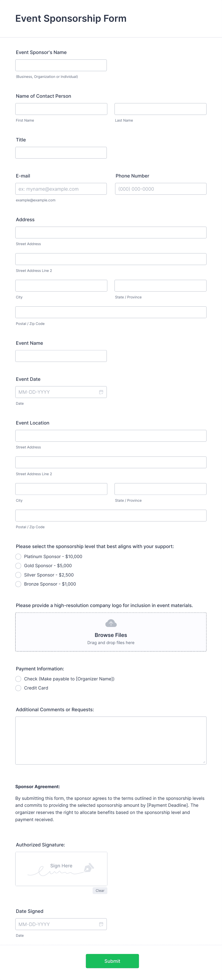Click Browse Files to upload logo

111,635
